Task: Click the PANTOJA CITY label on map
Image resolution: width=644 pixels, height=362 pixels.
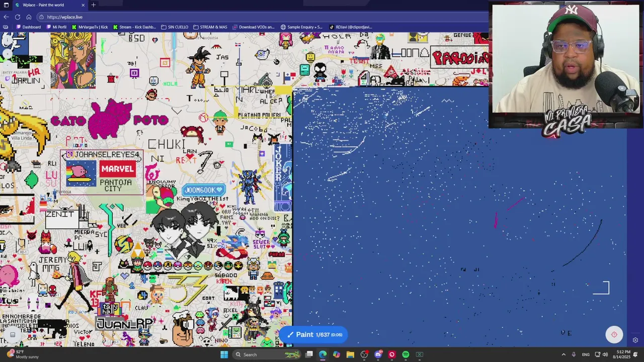Action: (117, 186)
